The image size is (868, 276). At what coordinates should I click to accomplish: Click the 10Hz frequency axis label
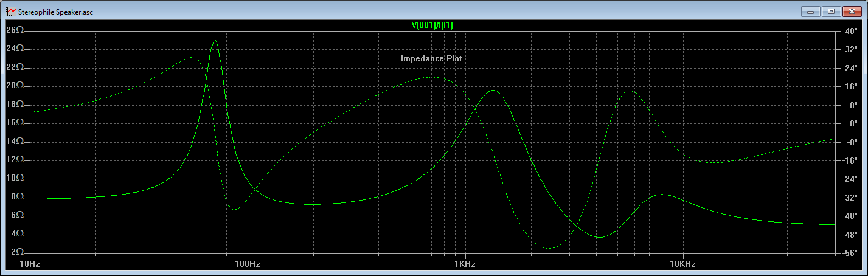point(29,264)
